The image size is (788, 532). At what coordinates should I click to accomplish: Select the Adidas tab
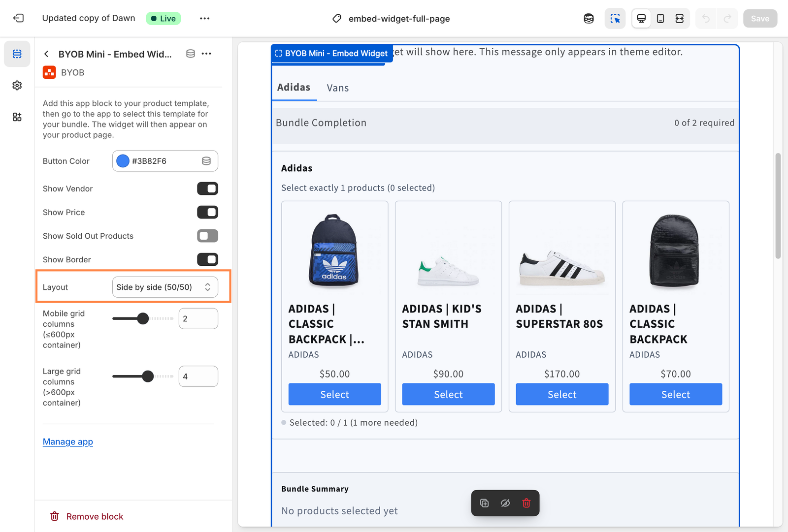click(294, 88)
